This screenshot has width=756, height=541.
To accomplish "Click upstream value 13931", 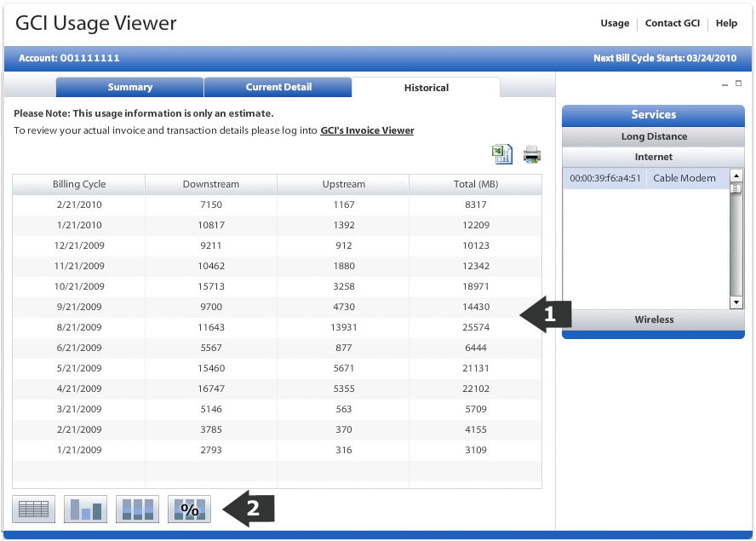I will coord(343,327).
